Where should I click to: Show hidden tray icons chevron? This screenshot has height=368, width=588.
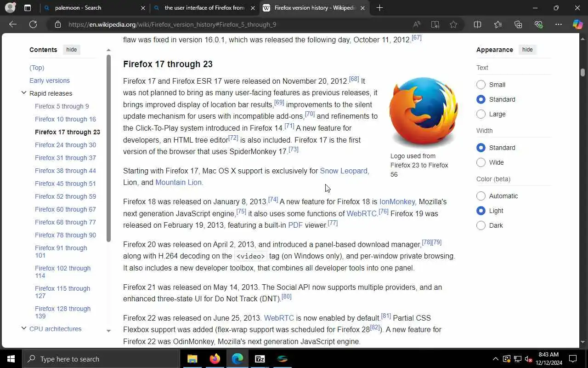tap(495, 359)
